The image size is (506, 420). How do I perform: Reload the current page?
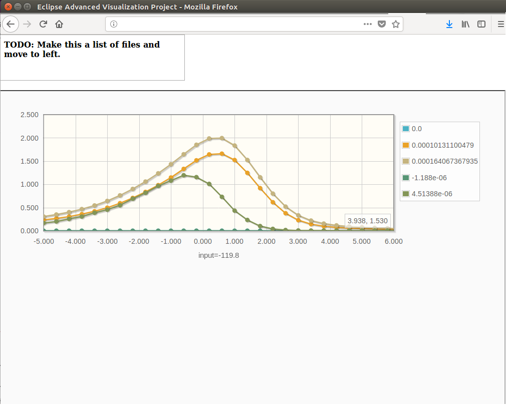(x=44, y=24)
